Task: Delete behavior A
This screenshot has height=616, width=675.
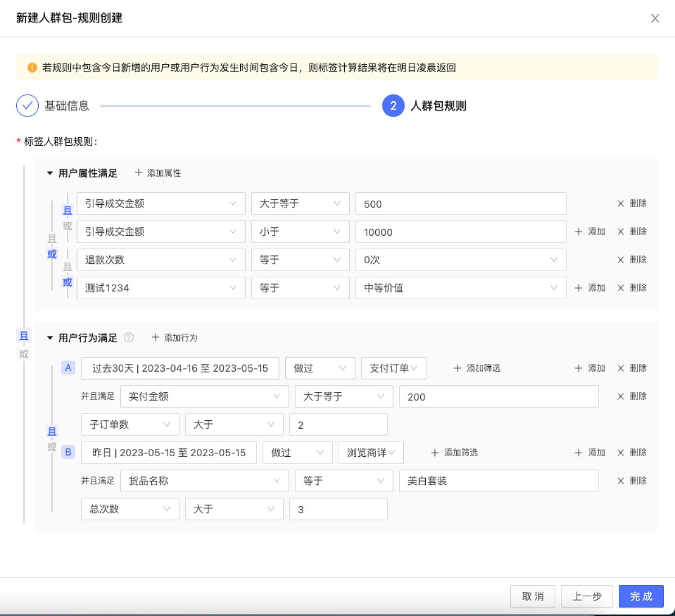Action: (x=632, y=368)
